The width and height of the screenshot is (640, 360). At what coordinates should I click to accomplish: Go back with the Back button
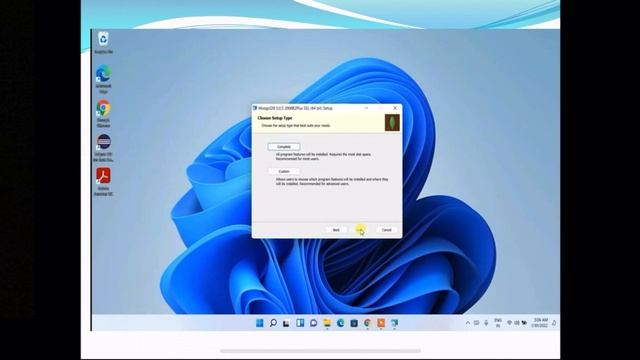(x=336, y=230)
